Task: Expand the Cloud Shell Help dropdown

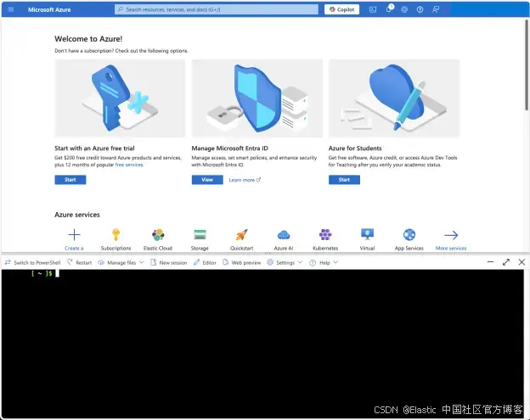Action: click(324, 263)
